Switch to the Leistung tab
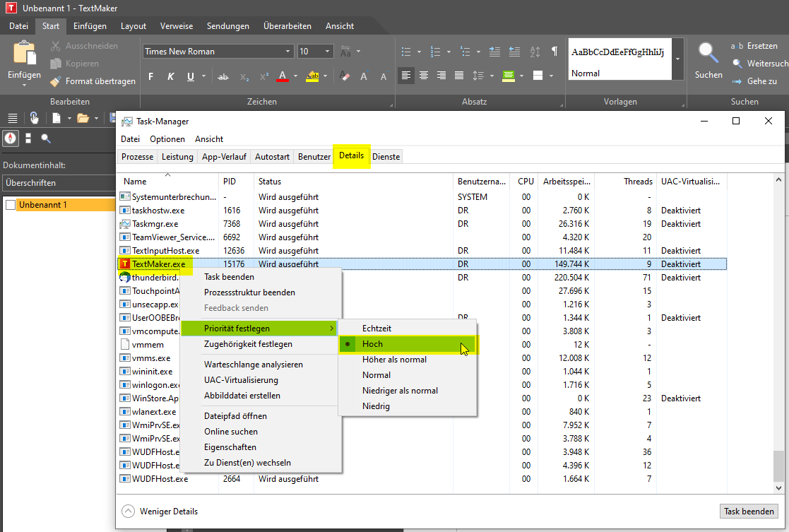This screenshot has height=532, width=789. tap(177, 157)
